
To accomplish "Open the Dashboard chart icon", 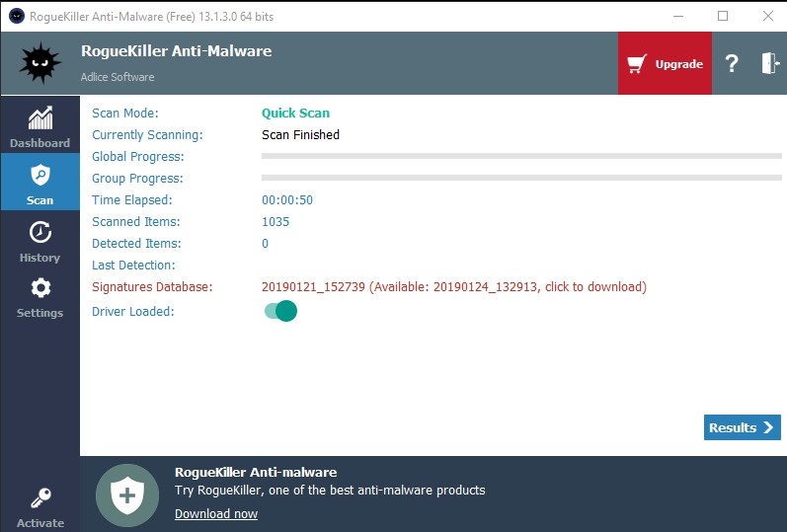I will 40,117.
